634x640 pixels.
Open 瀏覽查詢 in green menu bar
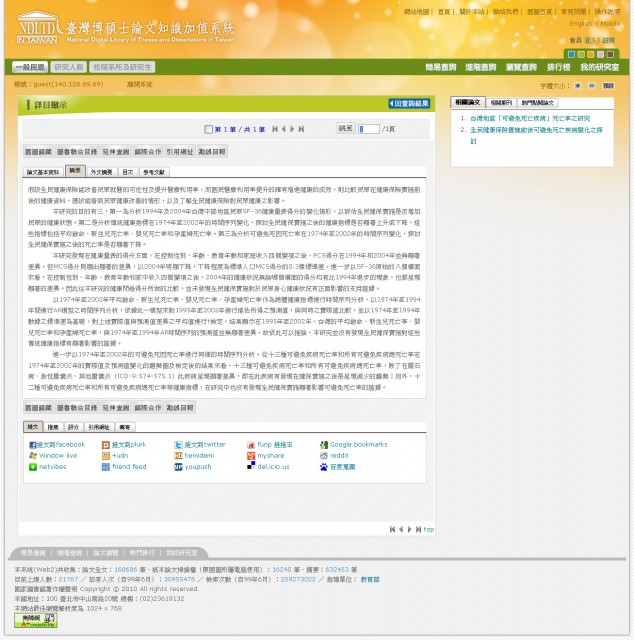coord(521,67)
